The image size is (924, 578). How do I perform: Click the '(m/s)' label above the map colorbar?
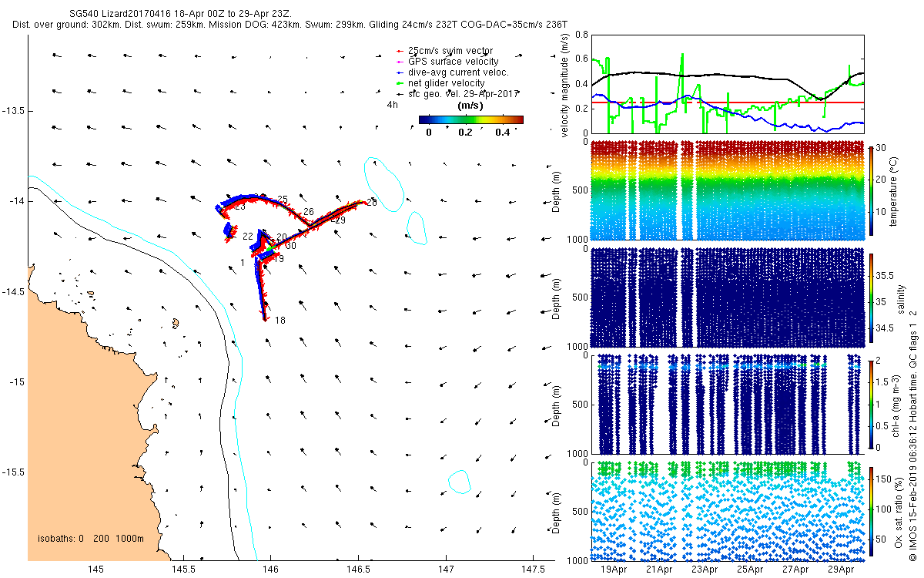(x=470, y=105)
